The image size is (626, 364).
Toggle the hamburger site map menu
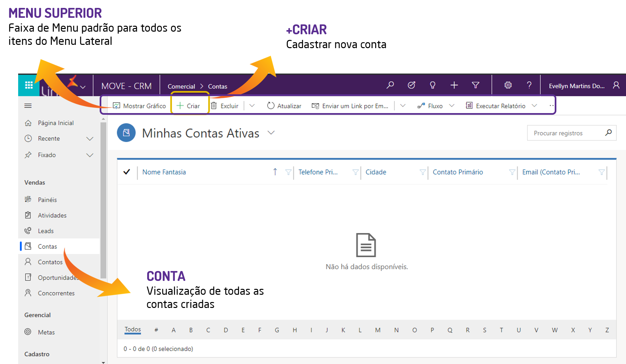tap(28, 106)
